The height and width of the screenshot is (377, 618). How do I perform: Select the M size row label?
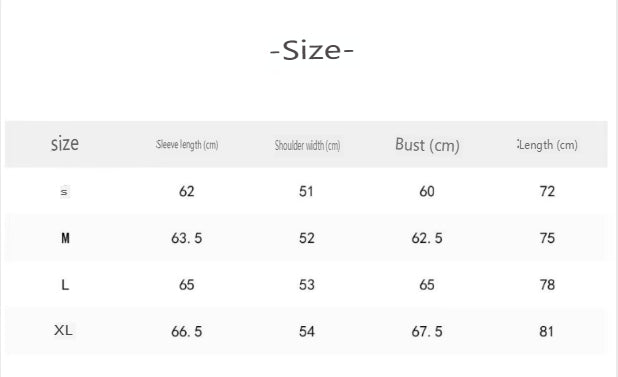[x=65, y=238]
